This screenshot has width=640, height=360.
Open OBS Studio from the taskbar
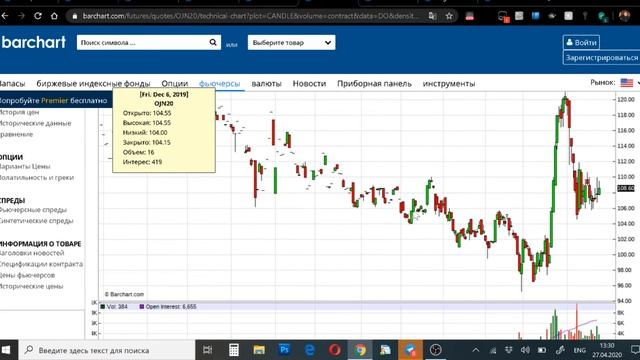(436, 350)
